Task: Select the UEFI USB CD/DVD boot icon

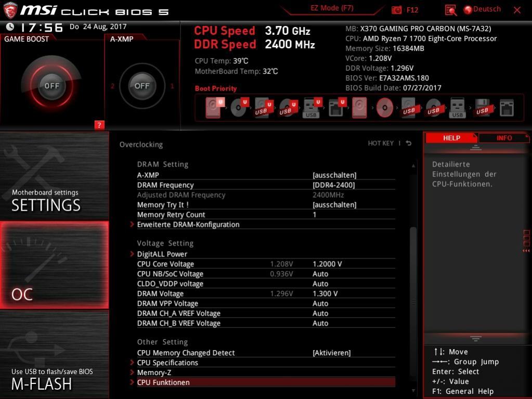Action: 288,108
